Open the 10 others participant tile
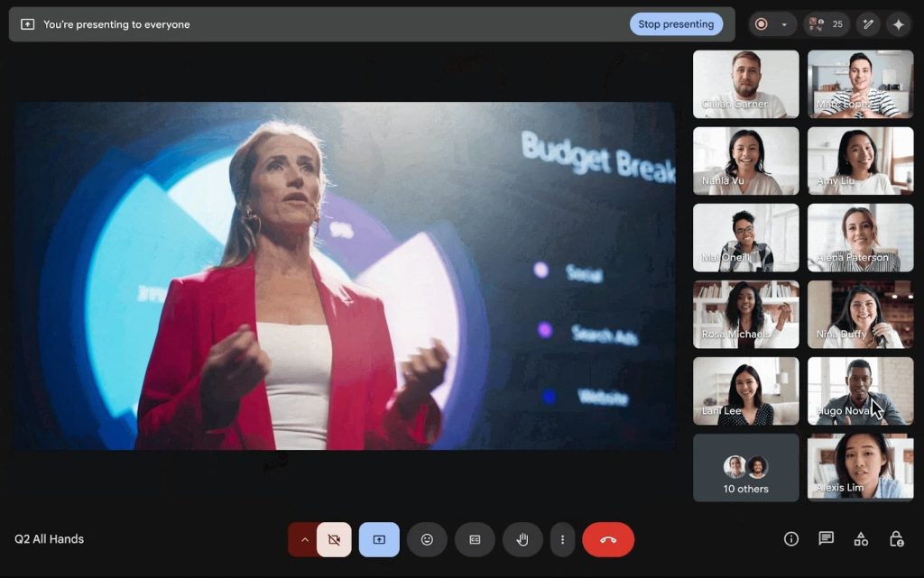Image resolution: width=924 pixels, height=578 pixels. point(745,467)
